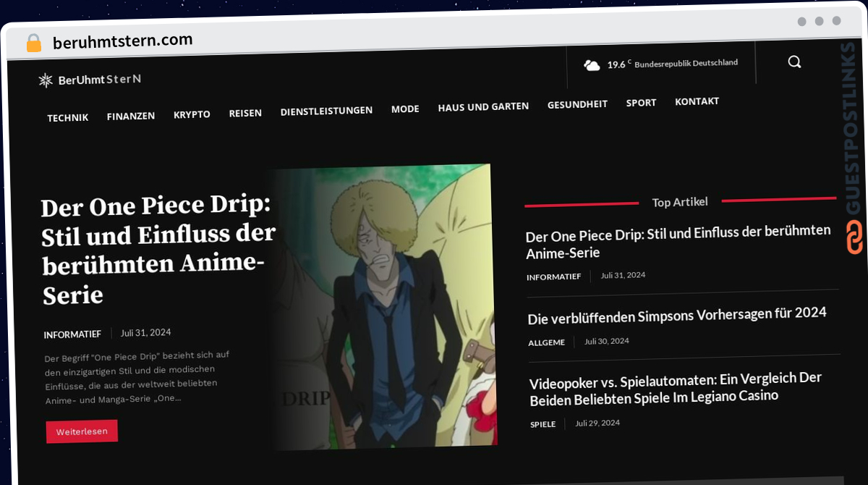868x485 pixels.
Task: Open Top Artikel One Piece Drip link
Action: coord(678,242)
